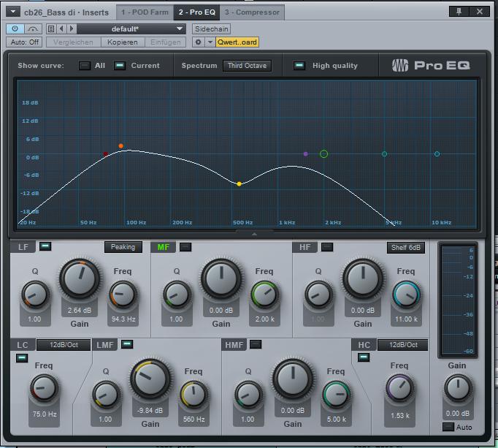Click Auto: Off automation button

click(24, 42)
